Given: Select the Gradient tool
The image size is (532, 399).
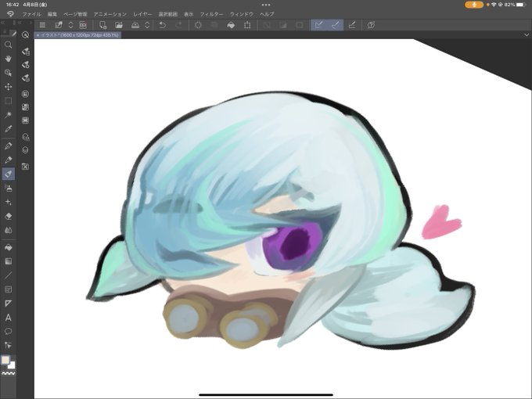Looking at the screenshot, I should 8,261.
